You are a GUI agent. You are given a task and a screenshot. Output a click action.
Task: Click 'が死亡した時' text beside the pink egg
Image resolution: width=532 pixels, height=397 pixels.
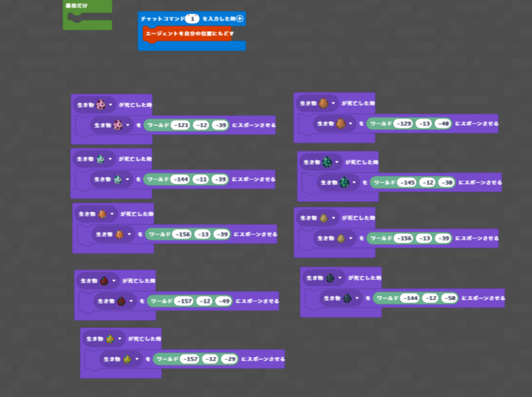[135, 105]
